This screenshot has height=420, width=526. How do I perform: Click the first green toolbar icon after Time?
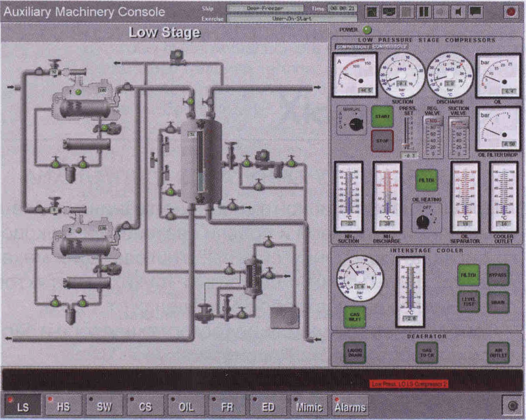click(x=372, y=12)
